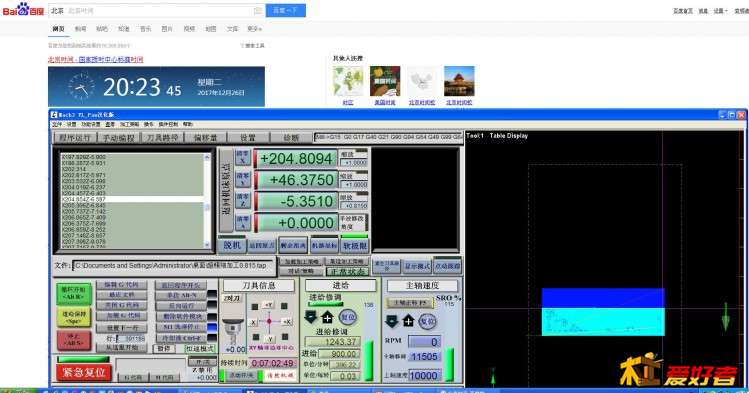Switch to the 刀具路径 toolpath tab
This screenshot has width=749, height=393.
coord(162,138)
